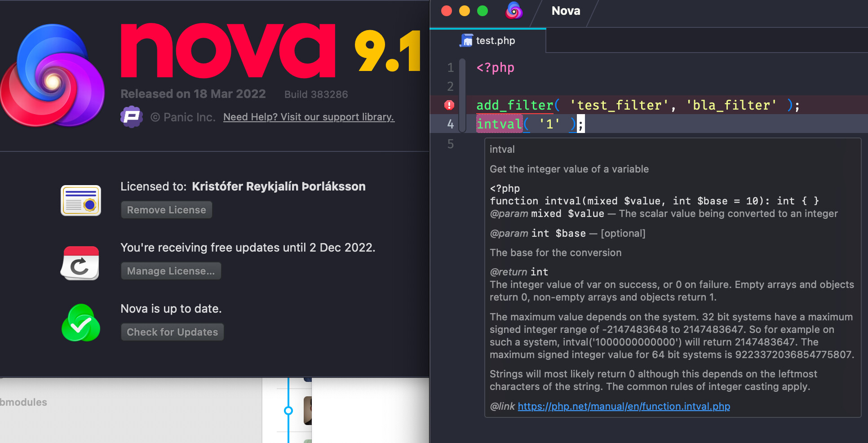Click the Nova app icon in title bar

514,11
